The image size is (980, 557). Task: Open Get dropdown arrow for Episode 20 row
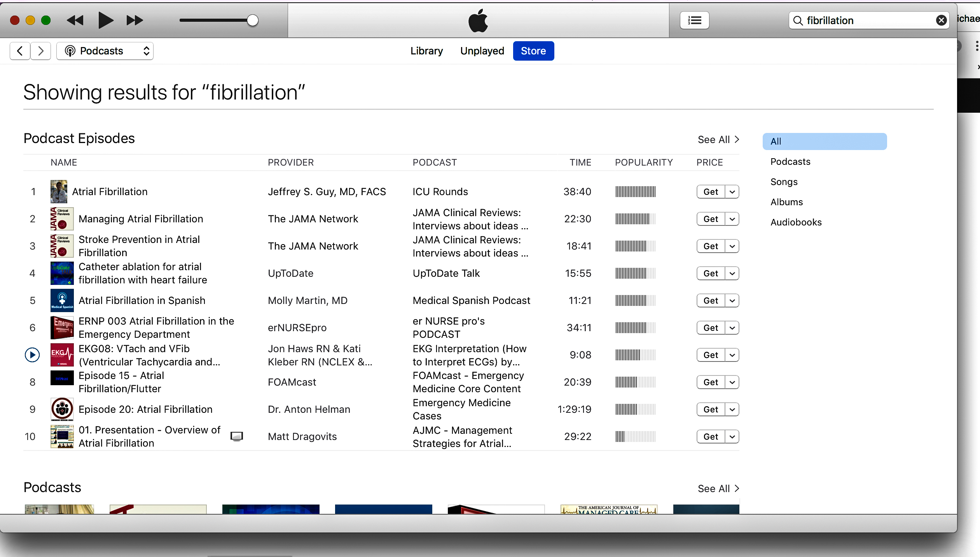point(732,409)
